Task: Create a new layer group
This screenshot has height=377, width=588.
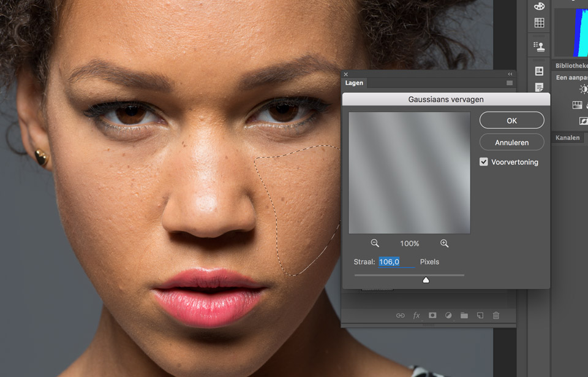Action: [464, 316]
